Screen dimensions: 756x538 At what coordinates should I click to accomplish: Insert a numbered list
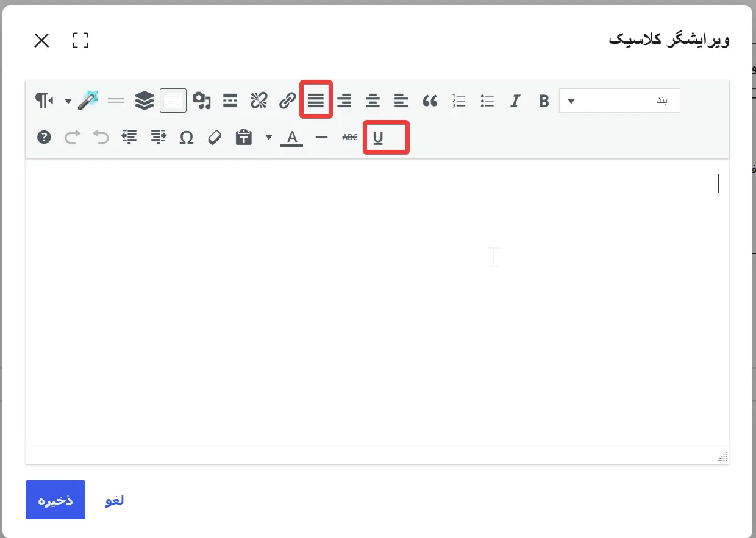point(458,101)
